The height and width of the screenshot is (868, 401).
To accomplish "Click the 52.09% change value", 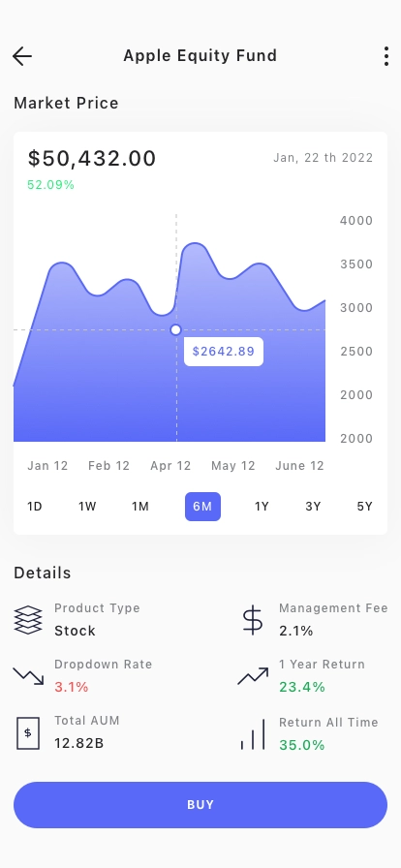I will 51,185.
